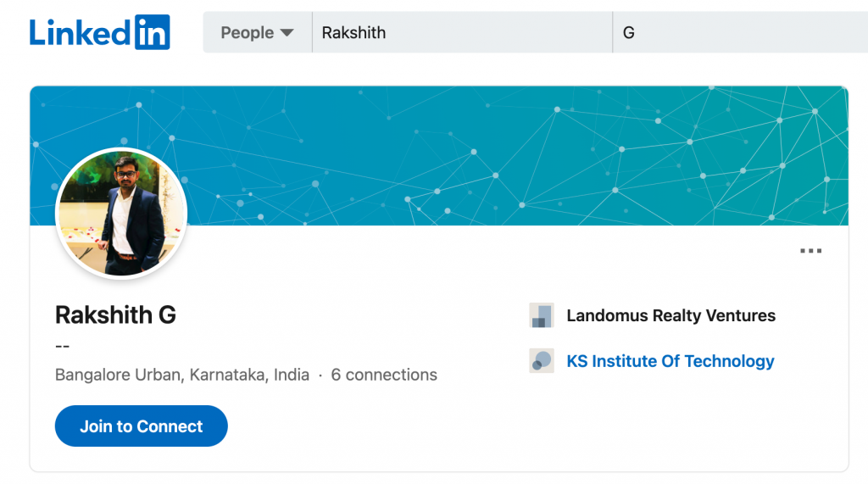
Task: Click the caret arrow beside People
Action: 287,33
